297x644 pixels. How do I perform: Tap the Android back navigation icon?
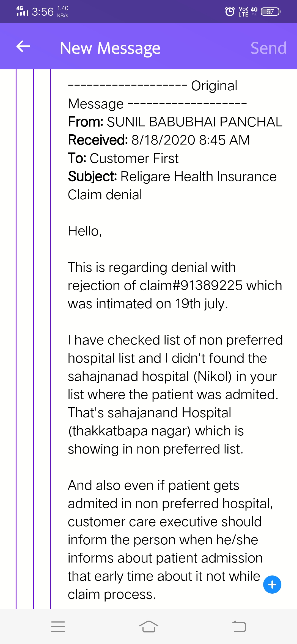pos(239,626)
